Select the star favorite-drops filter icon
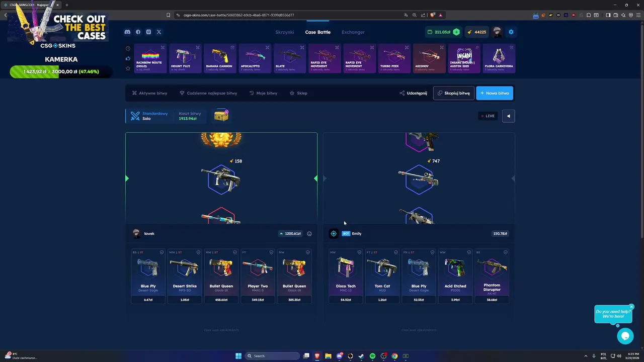Screen dimensions: 644x362 coord(128,68)
